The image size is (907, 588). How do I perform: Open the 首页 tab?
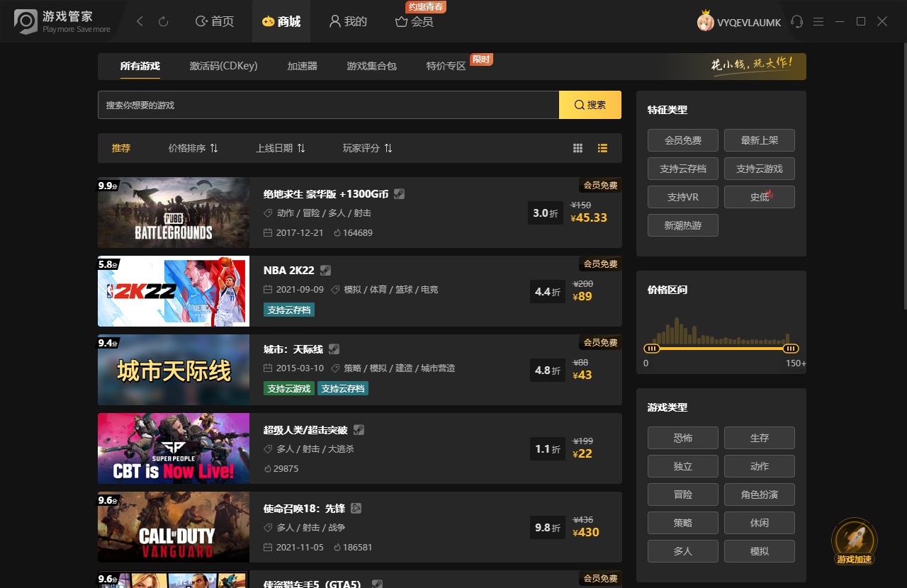coord(215,22)
